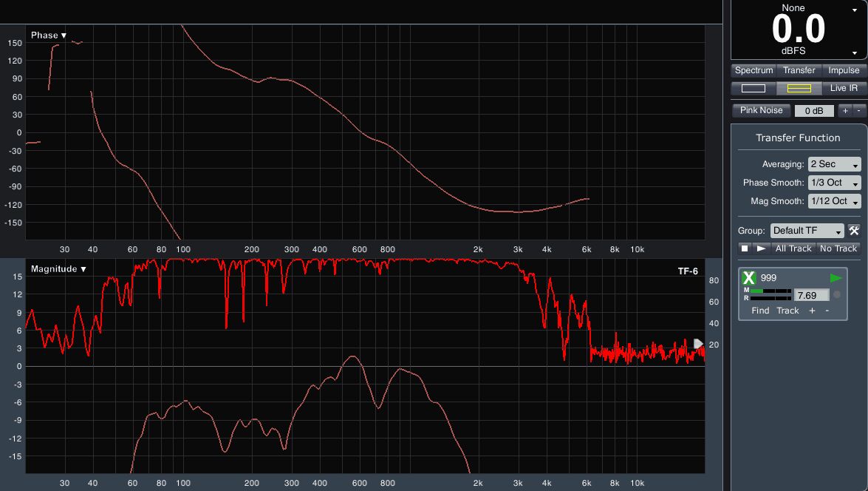Toggle the Live IR display

point(844,88)
